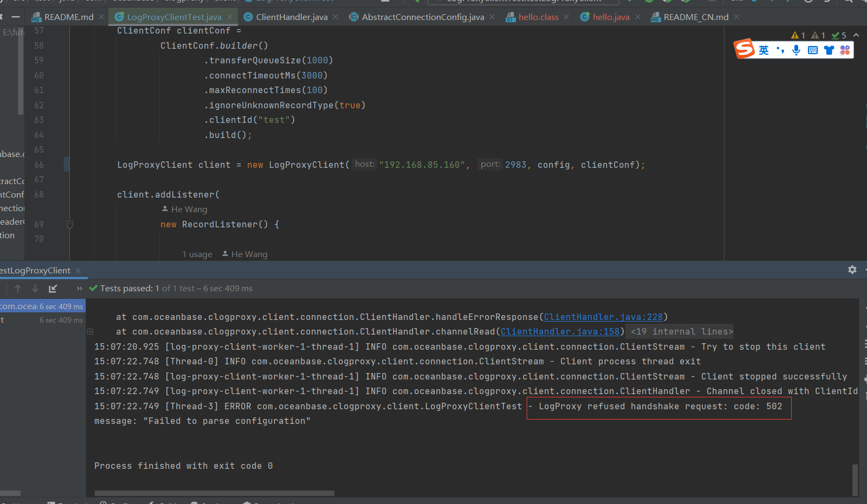Select the com.ocean test tree row
This screenshot has height=504, width=867.
click(43, 306)
